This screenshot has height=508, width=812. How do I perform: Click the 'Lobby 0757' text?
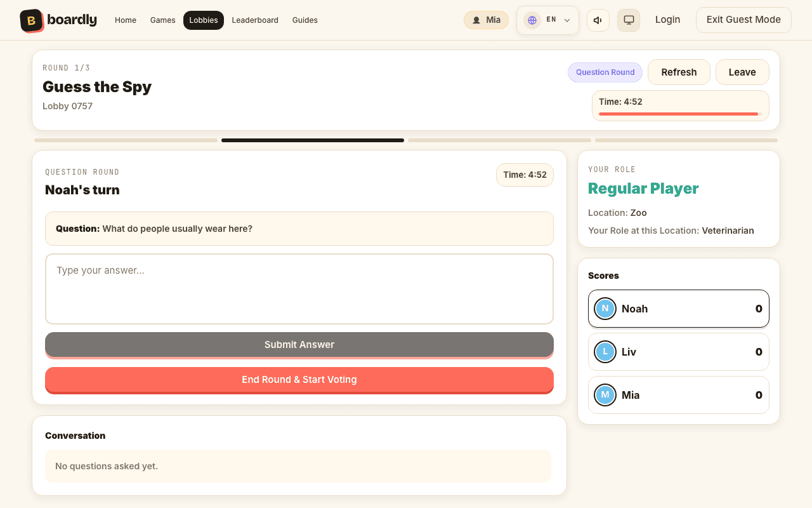[67, 106]
